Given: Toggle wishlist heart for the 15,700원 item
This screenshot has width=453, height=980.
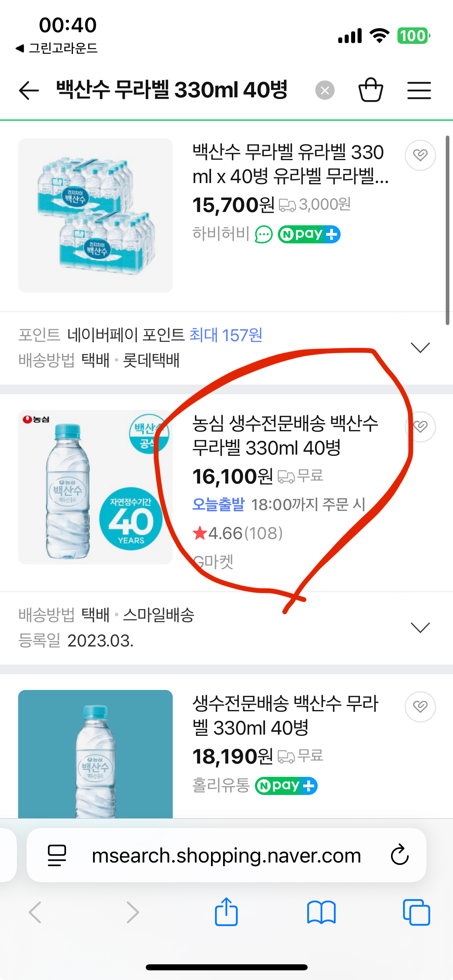Looking at the screenshot, I should (420, 155).
